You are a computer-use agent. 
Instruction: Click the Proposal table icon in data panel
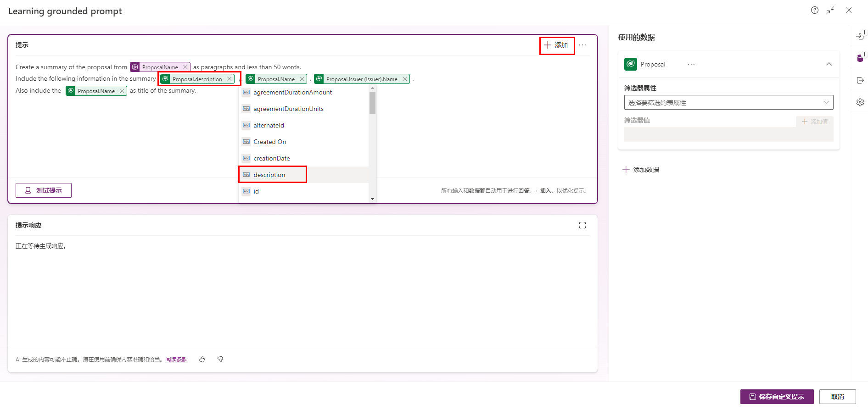coord(631,64)
